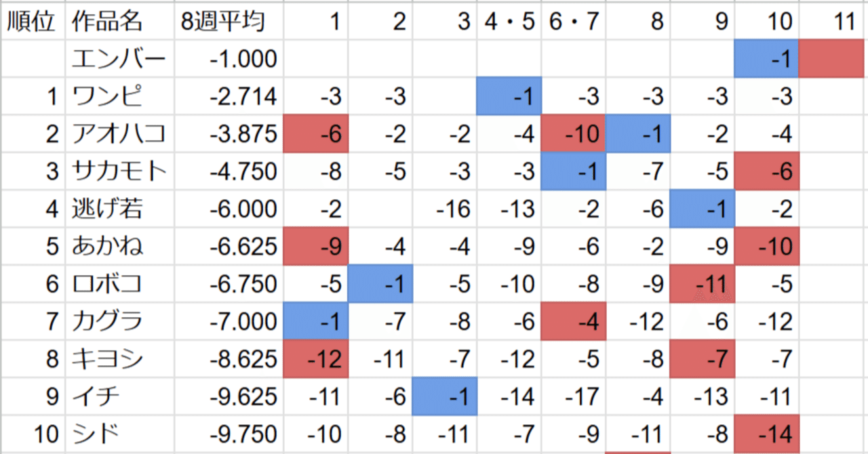The image size is (868, 454).
Task: Select the blue -1 cell in エンバー row
Action: coord(768,59)
